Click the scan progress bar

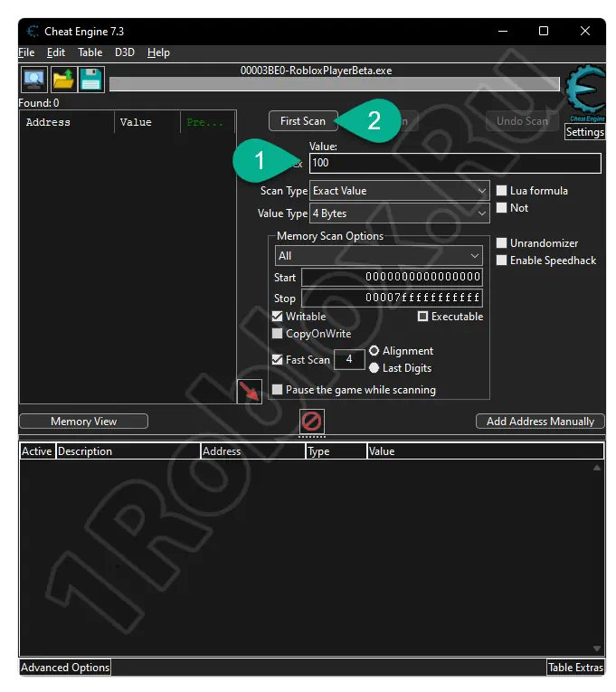[x=334, y=84]
